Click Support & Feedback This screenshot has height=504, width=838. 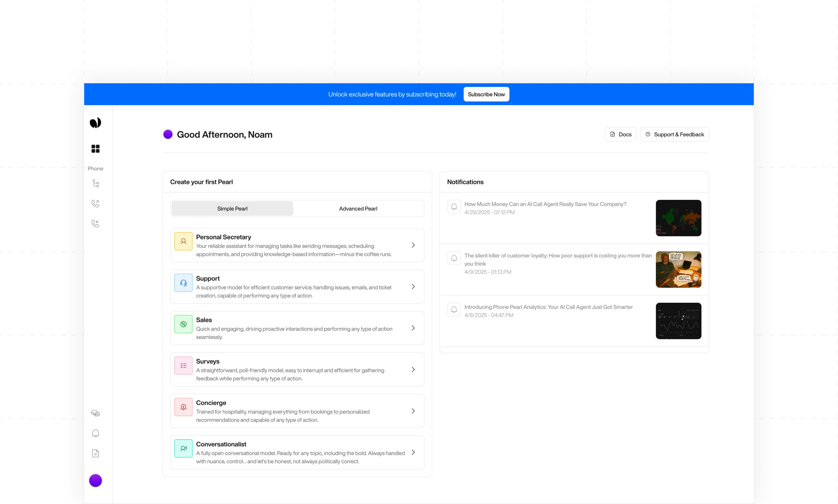tap(674, 134)
